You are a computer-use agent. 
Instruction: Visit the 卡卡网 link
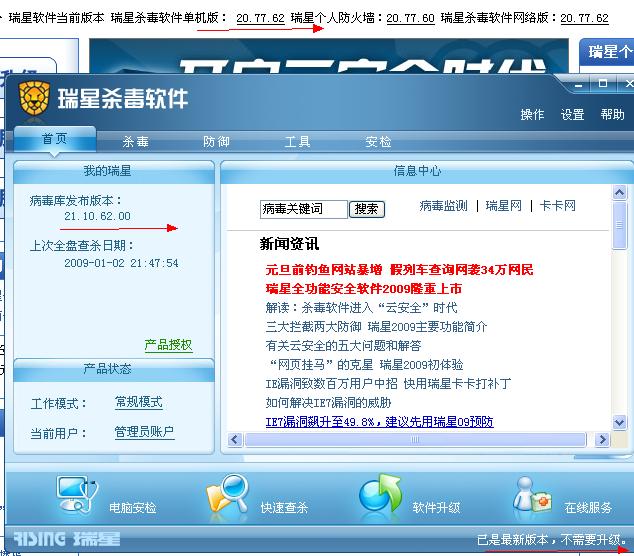(x=557, y=206)
